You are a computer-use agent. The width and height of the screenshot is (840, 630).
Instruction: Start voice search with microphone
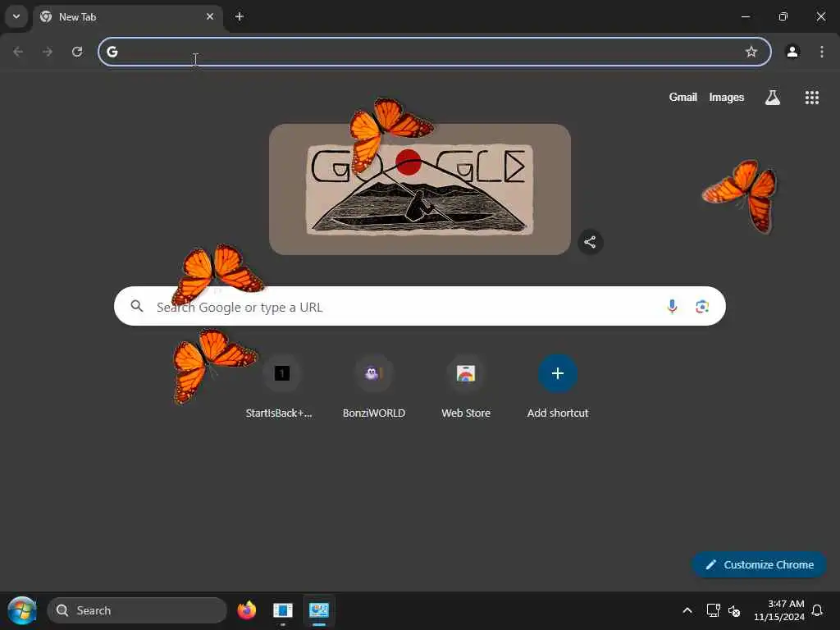point(672,307)
